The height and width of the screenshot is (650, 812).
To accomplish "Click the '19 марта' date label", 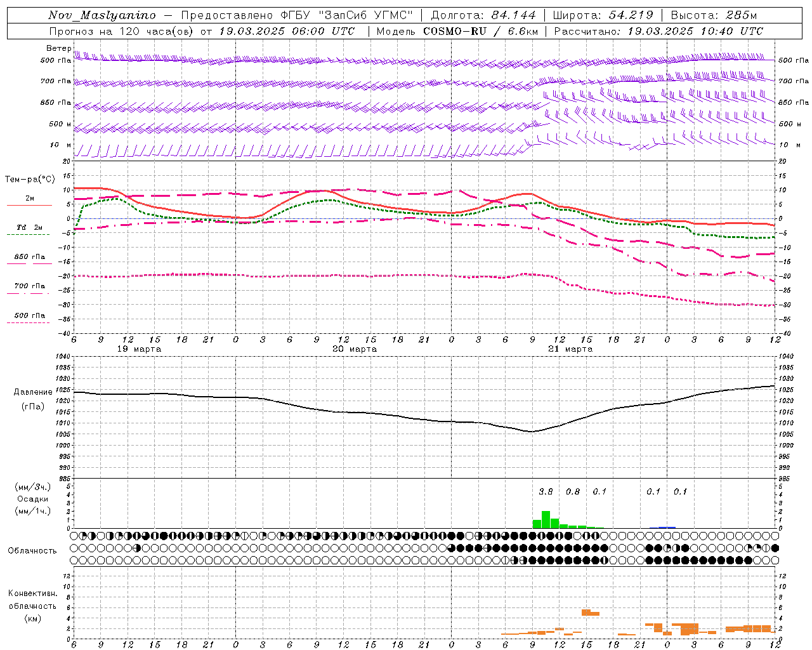I will [140, 349].
